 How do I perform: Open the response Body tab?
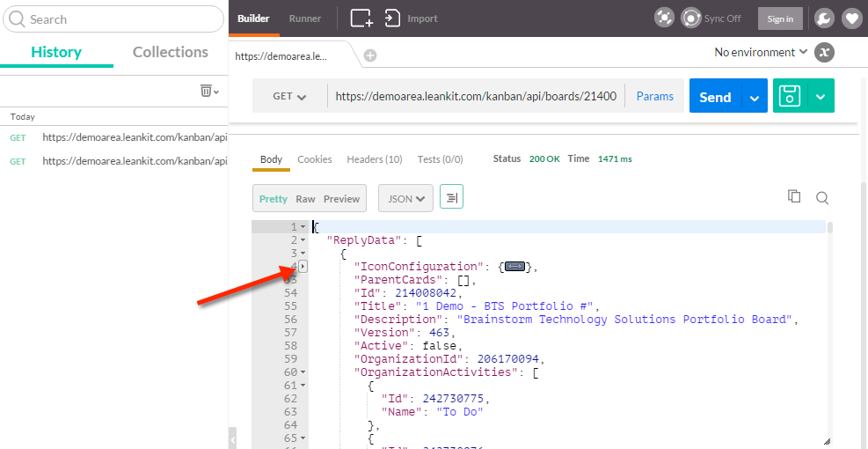coord(271,159)
